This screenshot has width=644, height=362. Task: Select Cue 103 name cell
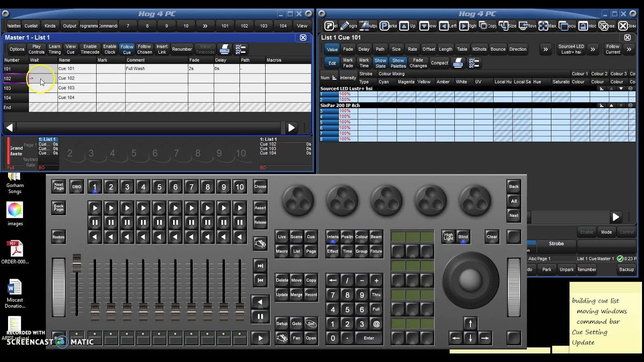(x=76, y=88)
